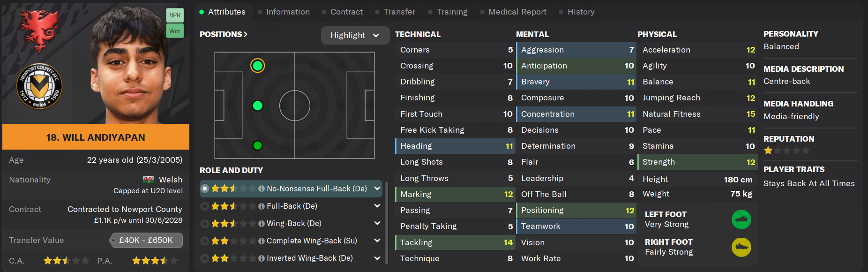Click the BPR badge on player photo
The image size is (868, 272).
pos(175,15)
